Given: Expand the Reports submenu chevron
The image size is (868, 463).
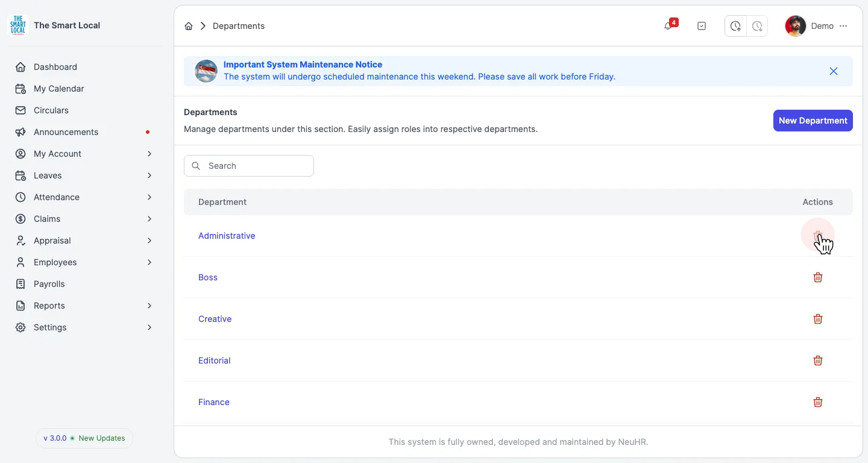Looking at the screenshot, I should coord(149,306).
